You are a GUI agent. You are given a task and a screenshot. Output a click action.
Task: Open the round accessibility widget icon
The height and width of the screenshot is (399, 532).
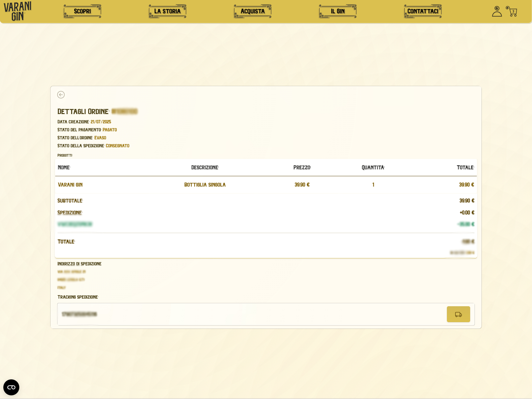tap(11, 387)
